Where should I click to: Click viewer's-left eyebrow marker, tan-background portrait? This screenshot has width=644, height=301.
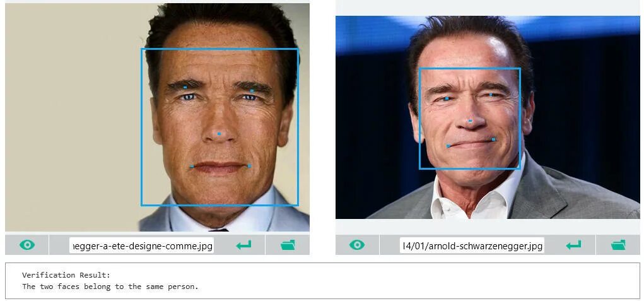[185, 87]
